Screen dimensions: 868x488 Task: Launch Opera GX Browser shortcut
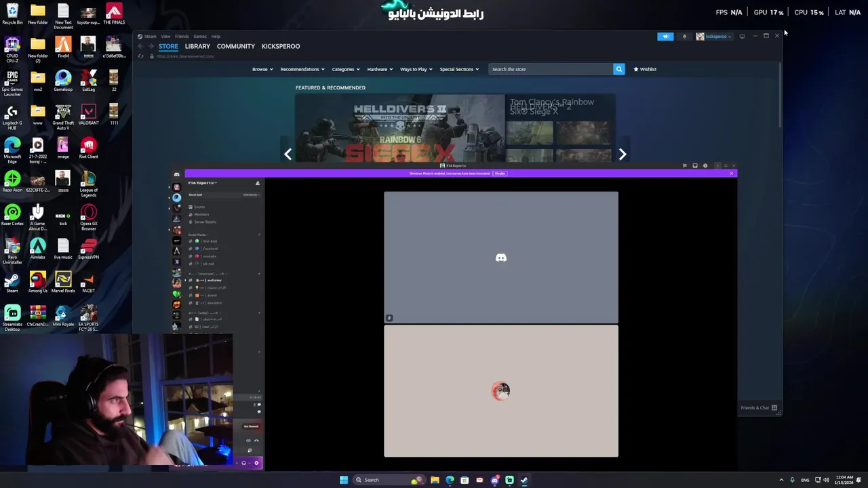[x=88, y=218]
